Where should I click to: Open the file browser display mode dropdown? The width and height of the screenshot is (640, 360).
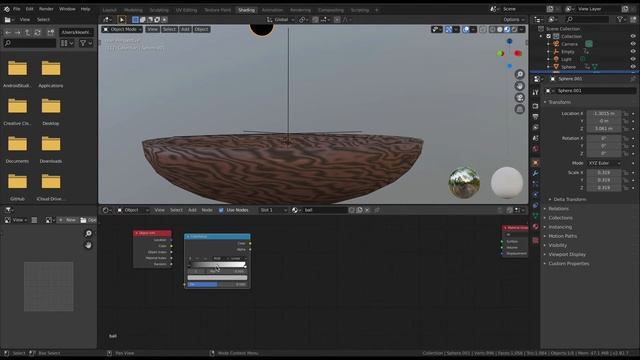point(67,43)
